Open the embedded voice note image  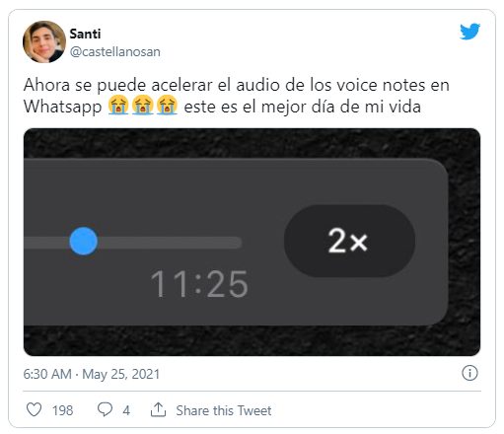click(252, 242)
